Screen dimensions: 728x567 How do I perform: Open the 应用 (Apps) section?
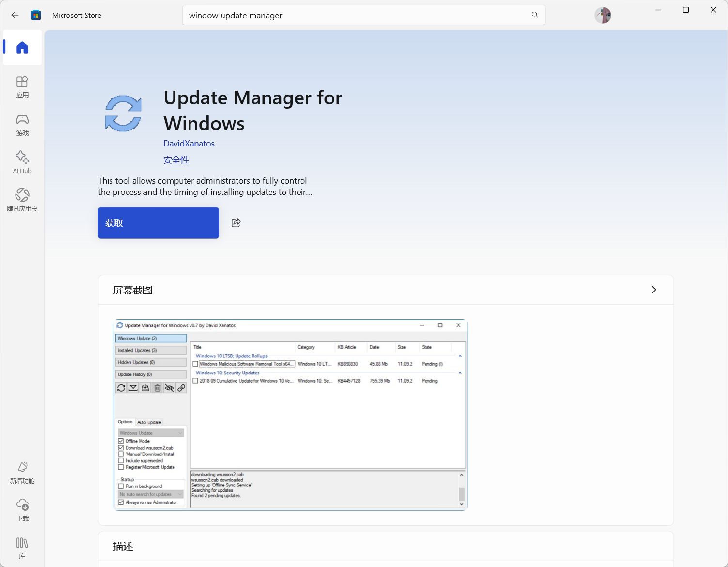tap(22, 87)
